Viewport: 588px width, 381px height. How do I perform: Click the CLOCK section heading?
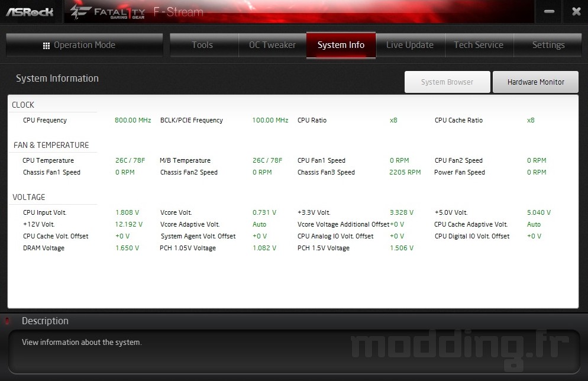coord(23,105)
